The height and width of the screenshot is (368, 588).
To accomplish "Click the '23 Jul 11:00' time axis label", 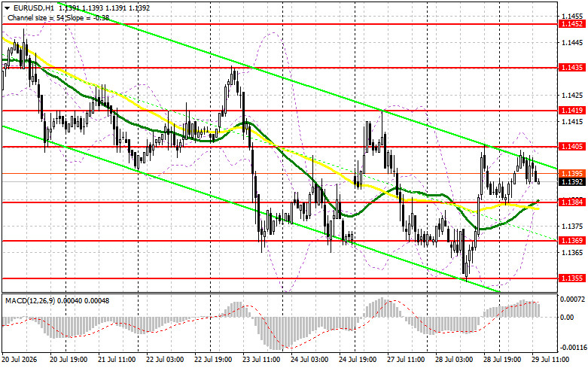I will click(x=261, y=360).
